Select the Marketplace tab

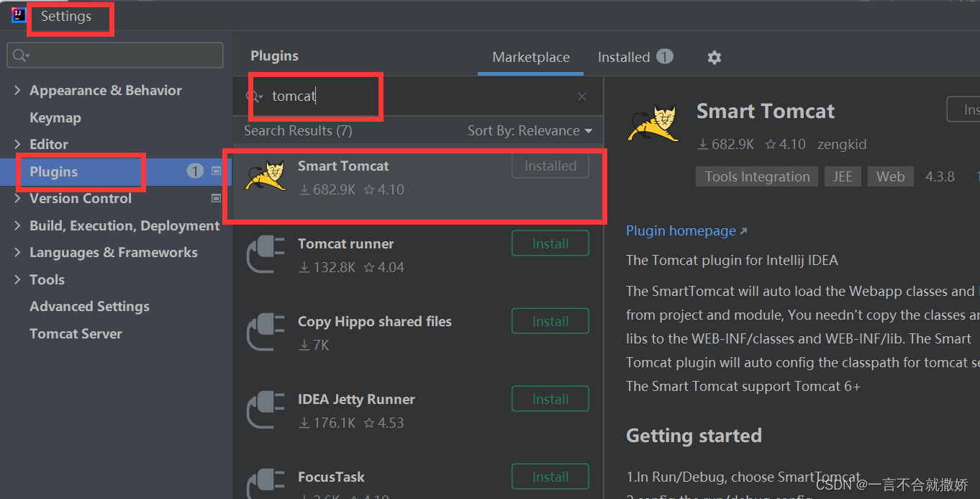(x=531, y=58)
